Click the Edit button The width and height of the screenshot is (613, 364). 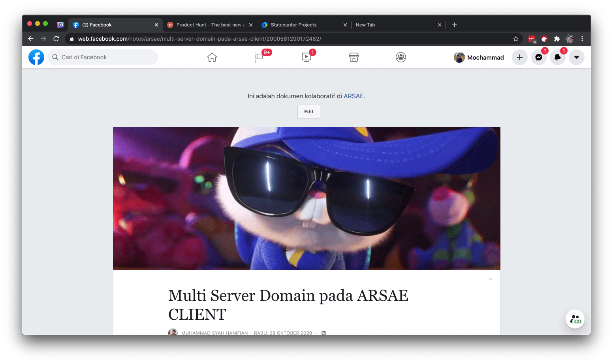[309, 112]
